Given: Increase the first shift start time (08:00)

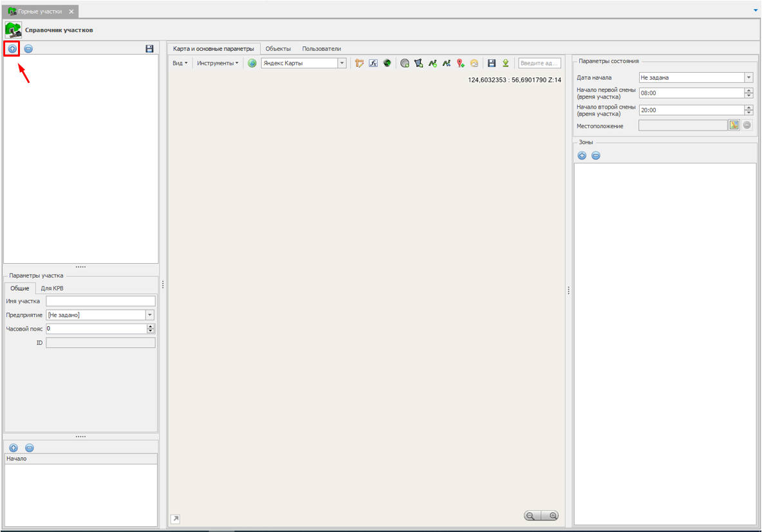Looking at the screenshot, I should click(748, 90).
